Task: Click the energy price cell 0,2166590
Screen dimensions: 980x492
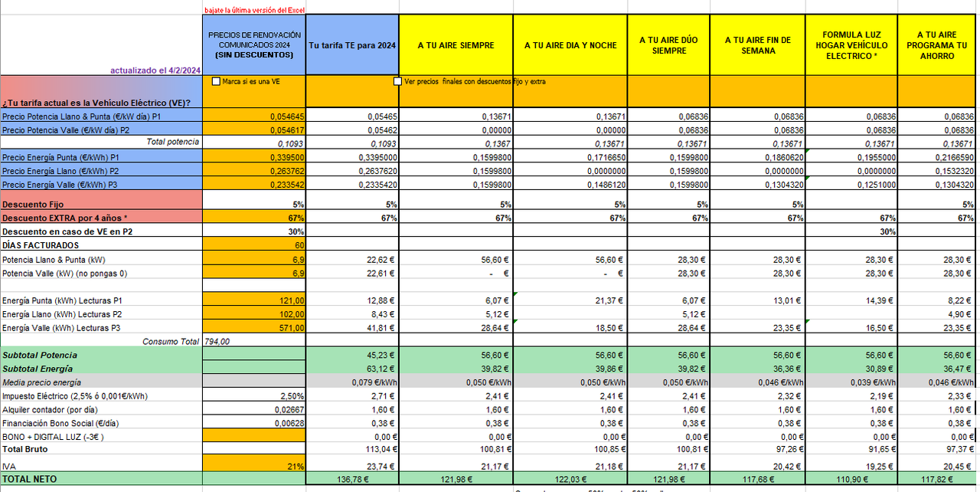Action: tap(936, 157)
